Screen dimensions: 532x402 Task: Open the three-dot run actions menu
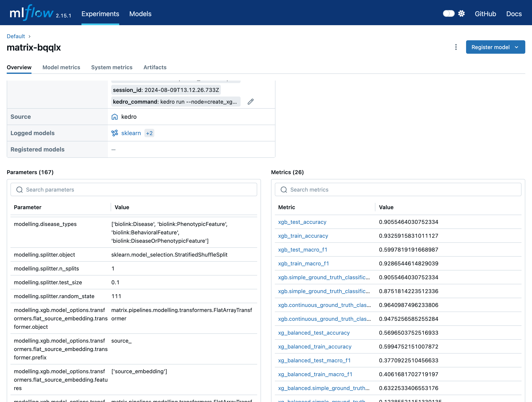click(x=456, y=47)
